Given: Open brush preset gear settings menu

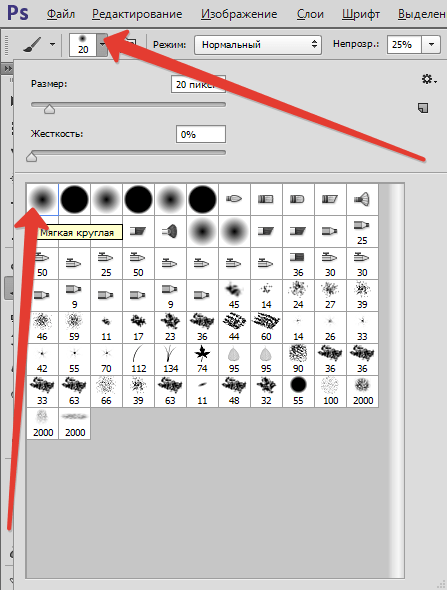Looking at the screenshot, I should (429, 79).
